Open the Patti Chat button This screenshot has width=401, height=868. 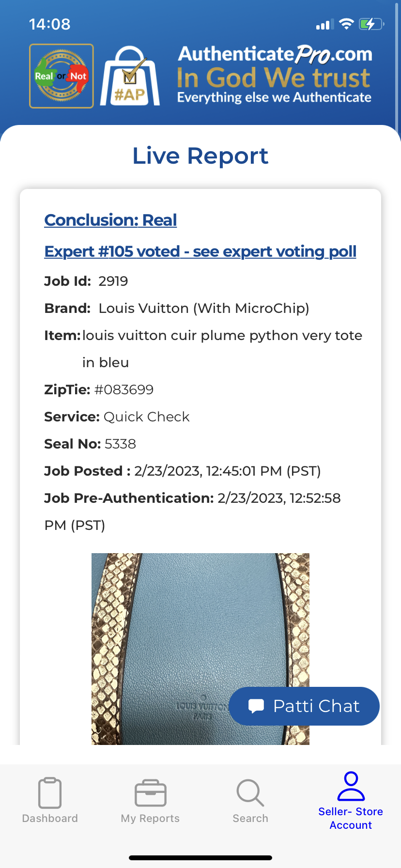coord(304,706)
